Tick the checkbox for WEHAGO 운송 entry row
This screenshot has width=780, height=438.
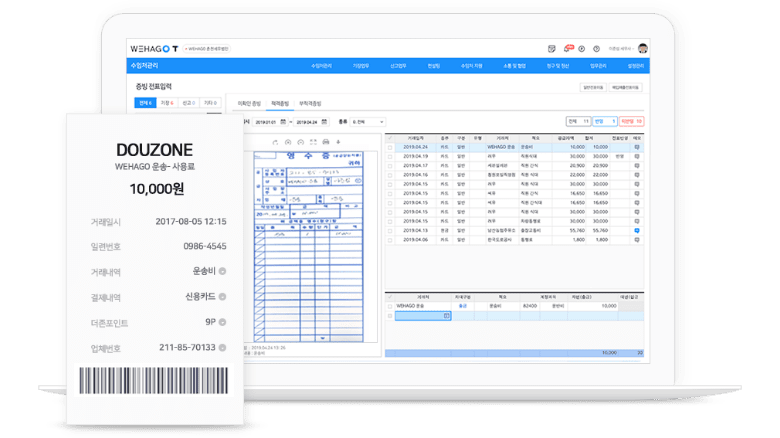[x=390, y=307]
